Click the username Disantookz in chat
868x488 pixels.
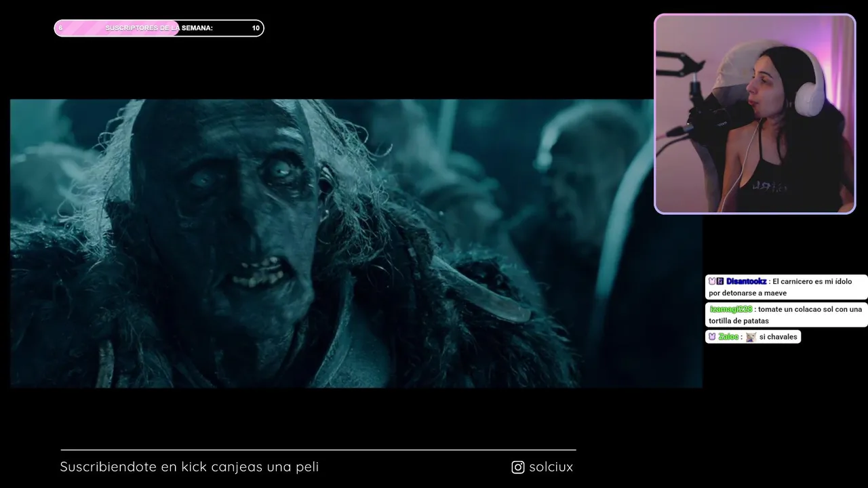pyautogui.click(x=746, y=281)
